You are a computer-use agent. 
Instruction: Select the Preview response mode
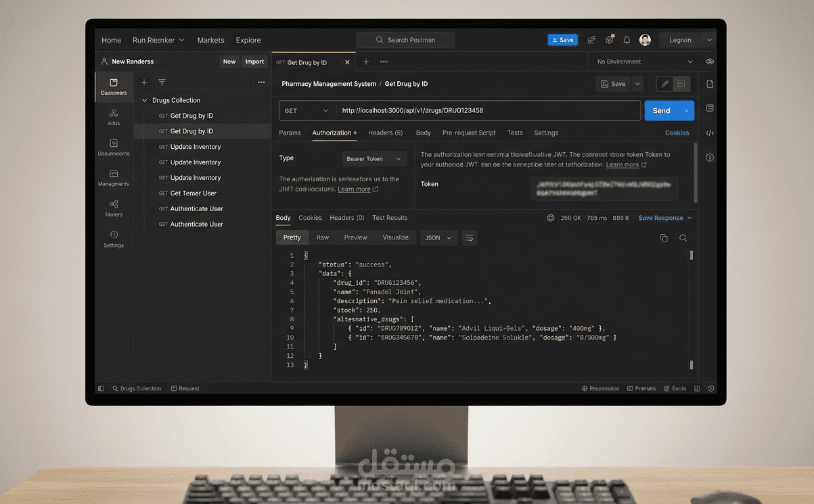coord(355,237)
